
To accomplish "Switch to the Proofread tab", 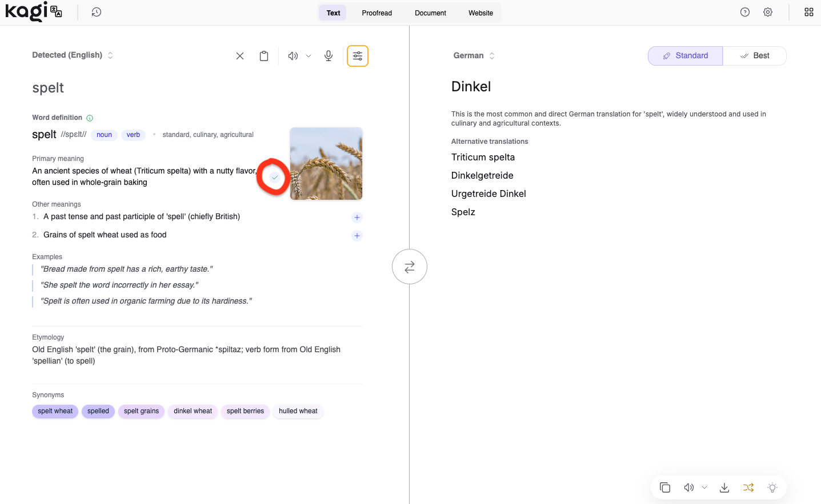I will 377,13.
